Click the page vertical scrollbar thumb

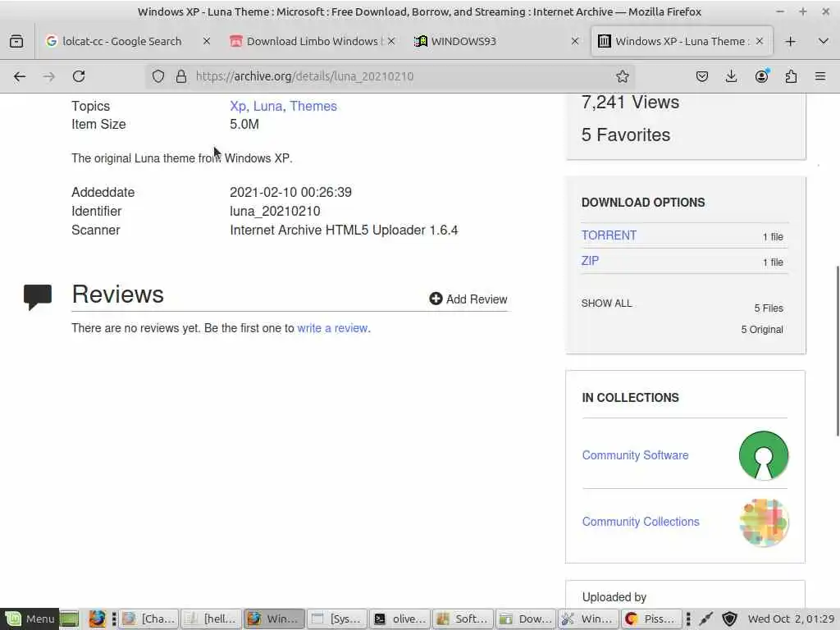[x=836, y=351]
